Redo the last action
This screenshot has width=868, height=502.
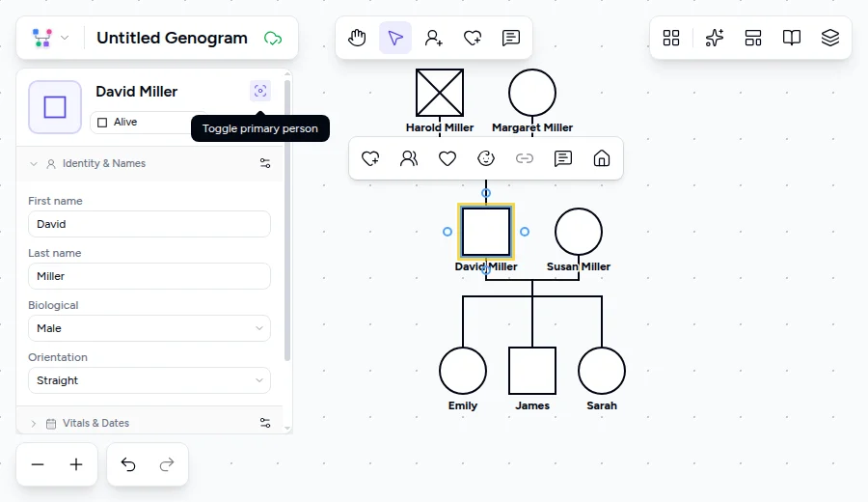[167, 464]
